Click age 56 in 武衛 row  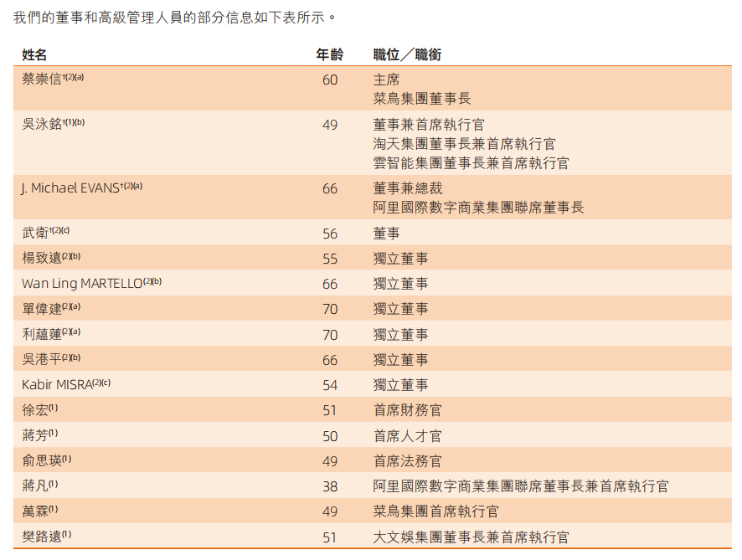pyautogui.click(x=330, y=234)
